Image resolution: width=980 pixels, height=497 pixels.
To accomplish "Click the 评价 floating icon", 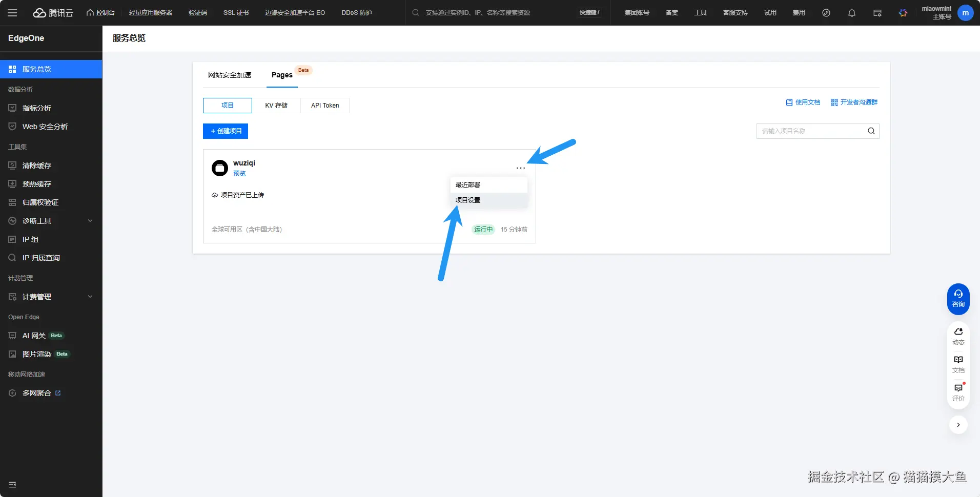I will point(958,392).
